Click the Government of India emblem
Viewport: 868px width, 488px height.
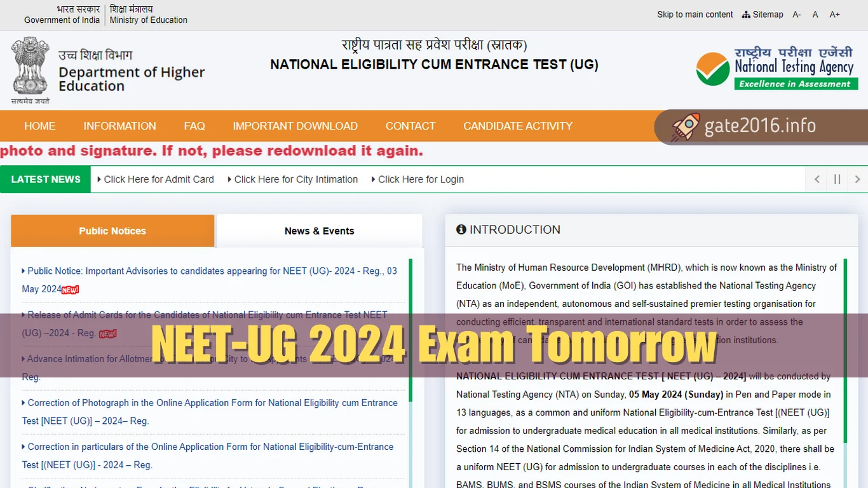coord(29,67)
